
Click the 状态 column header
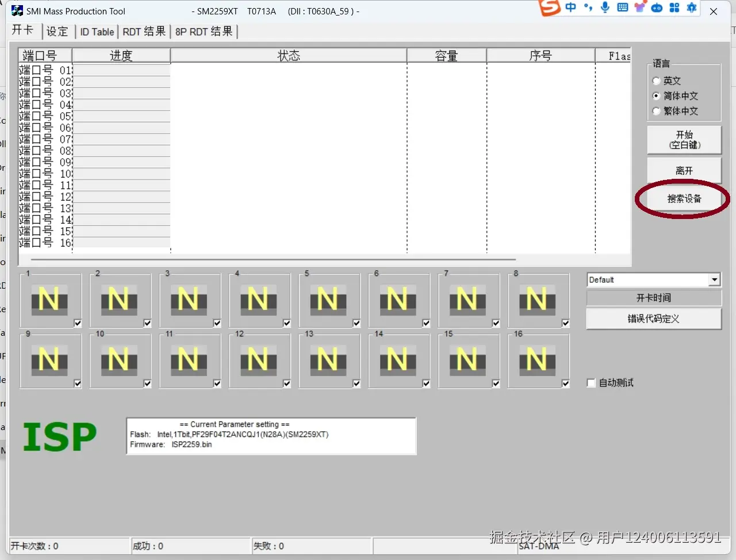(289, 55)
